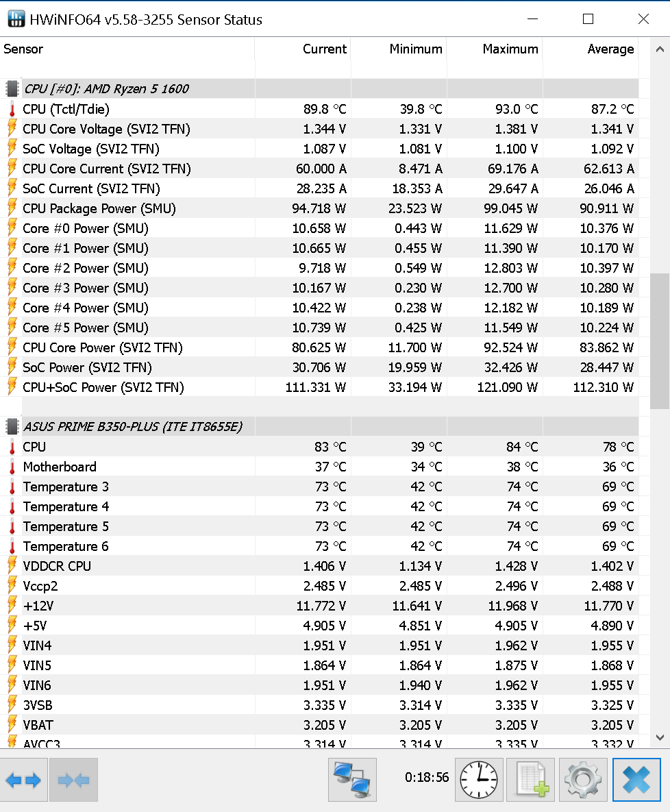This screenshot has height=812, width=670.
Task: Click the ASUS PRIME B350-PLUS chip icon
Action: (x=12, y=427)
